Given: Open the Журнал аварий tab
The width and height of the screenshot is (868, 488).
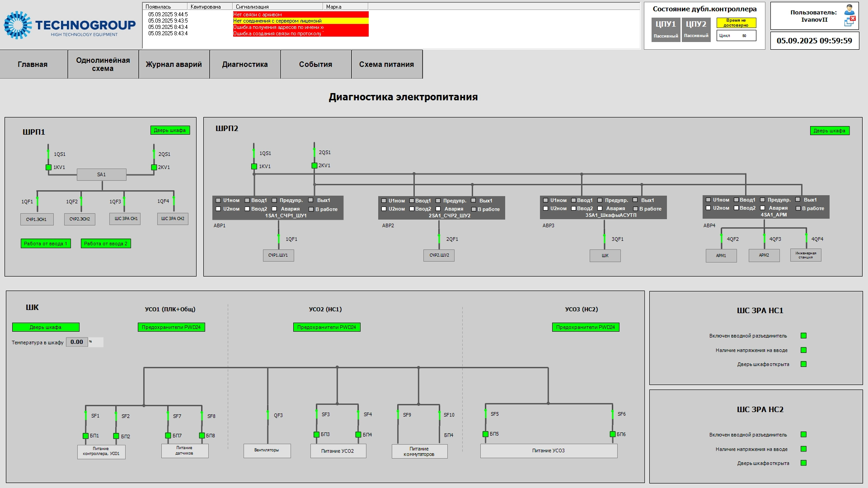Looking at the screenshot, I should click(x=174, y=65).
